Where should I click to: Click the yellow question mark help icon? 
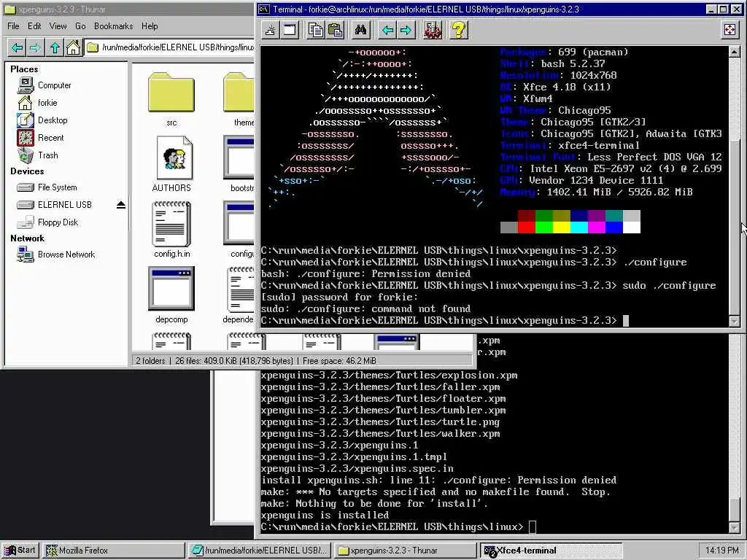459,30
